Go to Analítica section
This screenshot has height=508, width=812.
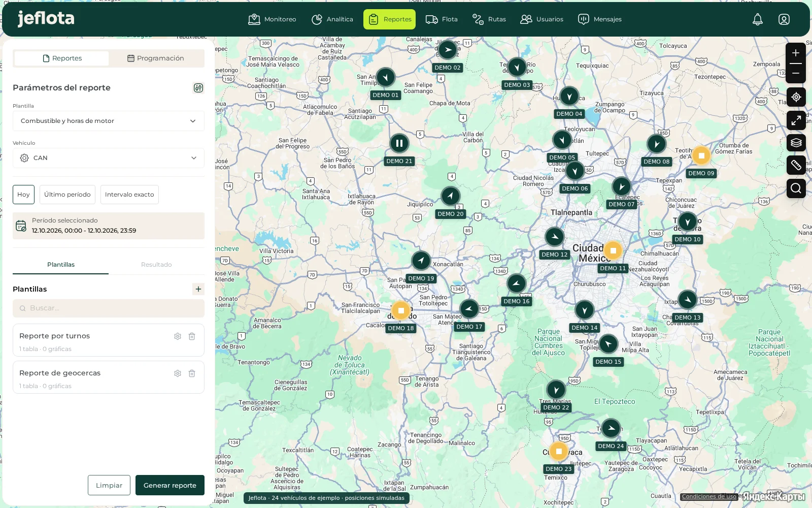coord(332,19)
